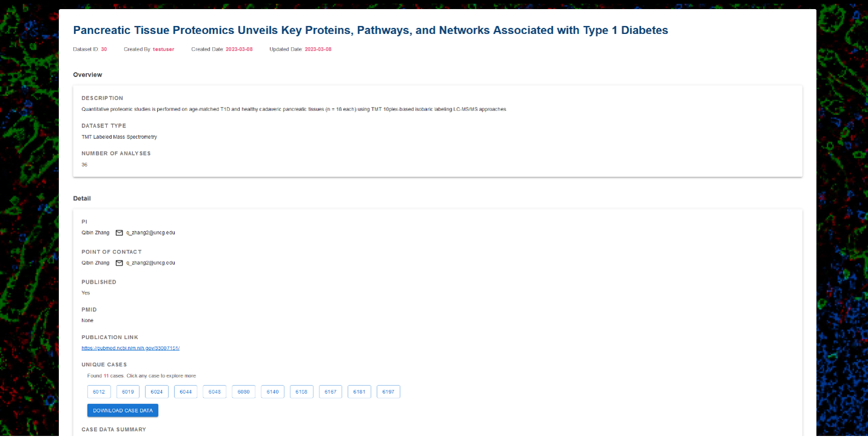This screenshot has width=868, height=439.
Task: Click the PI email envelope icon
Action: point(119,232)
